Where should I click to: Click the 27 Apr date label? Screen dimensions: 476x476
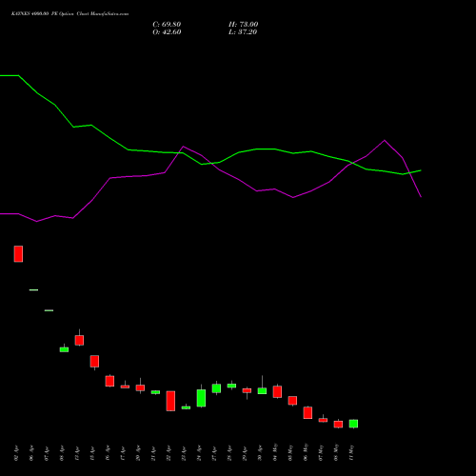pyautogui.click(x=214, y=453)
